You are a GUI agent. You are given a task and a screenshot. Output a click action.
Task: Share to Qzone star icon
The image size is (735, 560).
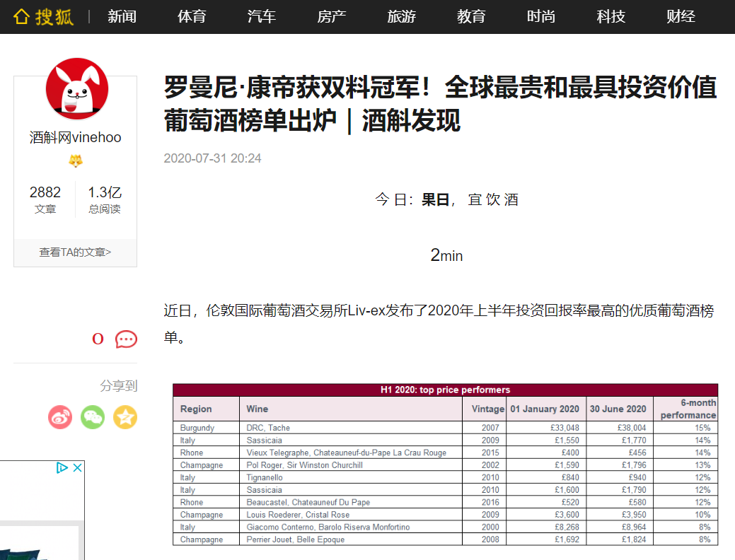tap(125, 417)
